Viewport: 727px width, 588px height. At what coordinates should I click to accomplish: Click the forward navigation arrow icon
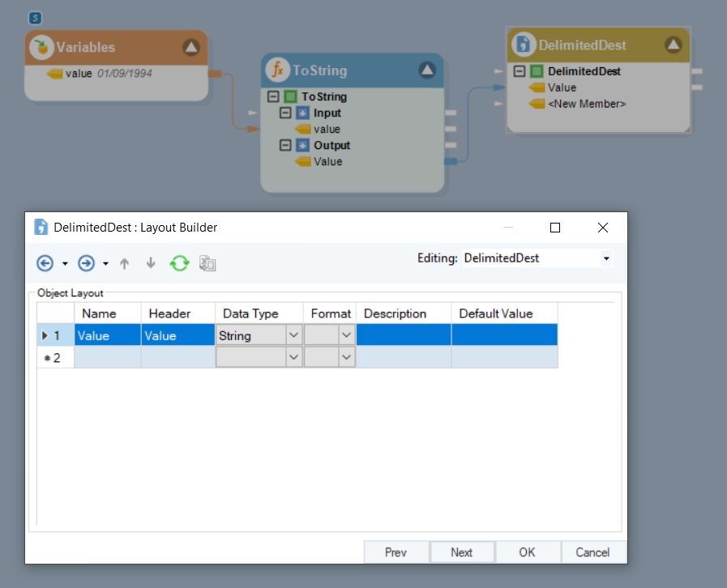tap(86, 263)
